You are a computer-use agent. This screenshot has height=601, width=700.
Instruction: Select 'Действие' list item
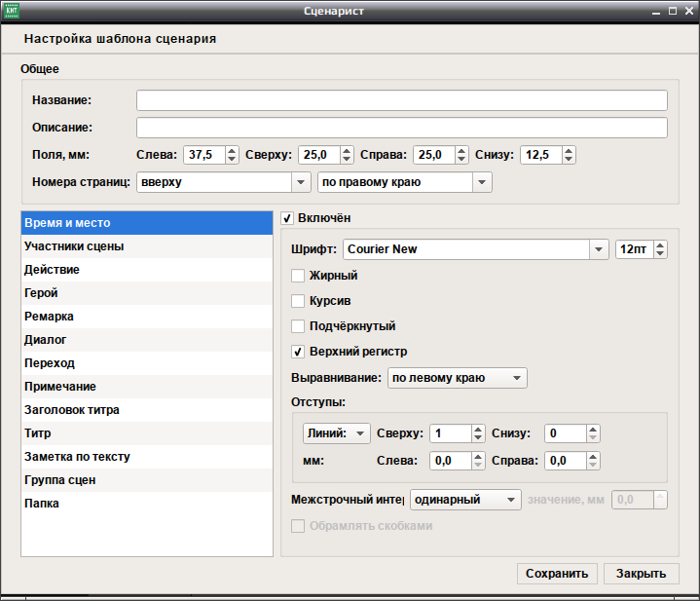147,270
